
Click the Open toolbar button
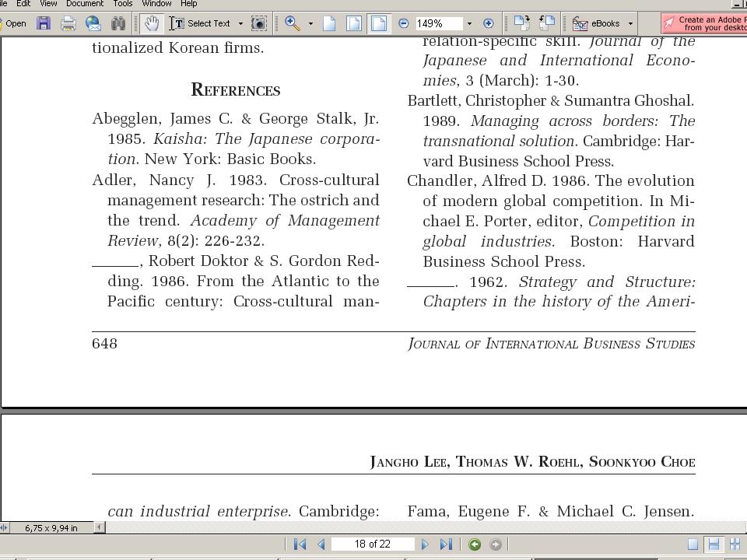13,23
